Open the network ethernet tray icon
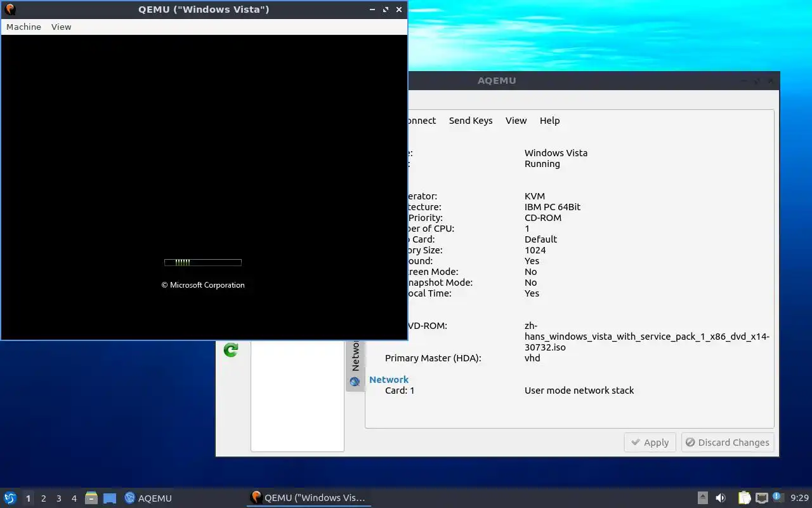 762,498
